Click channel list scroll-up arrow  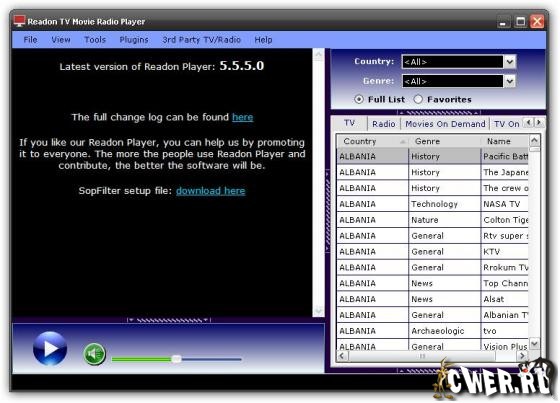click(x=534, y=140)
